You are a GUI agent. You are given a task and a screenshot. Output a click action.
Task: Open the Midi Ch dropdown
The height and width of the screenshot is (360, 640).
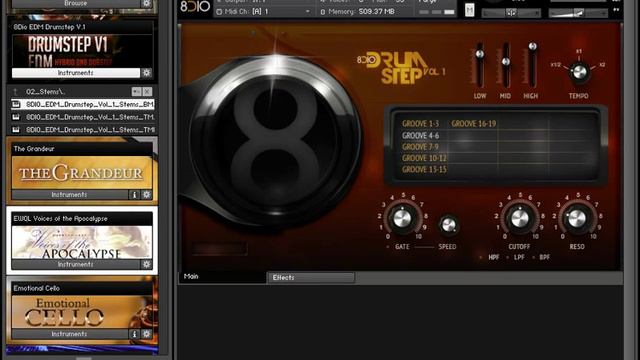[x=308, y=12]
